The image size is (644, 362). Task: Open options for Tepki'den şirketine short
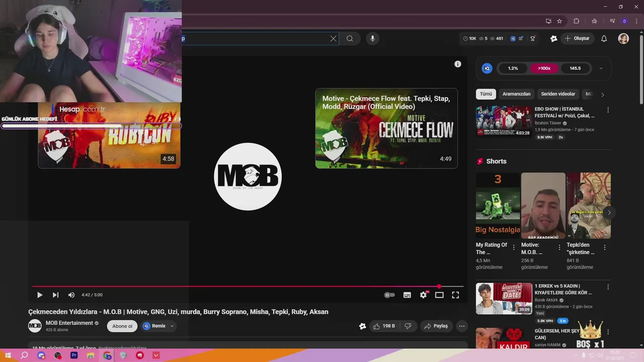point(604,247)
